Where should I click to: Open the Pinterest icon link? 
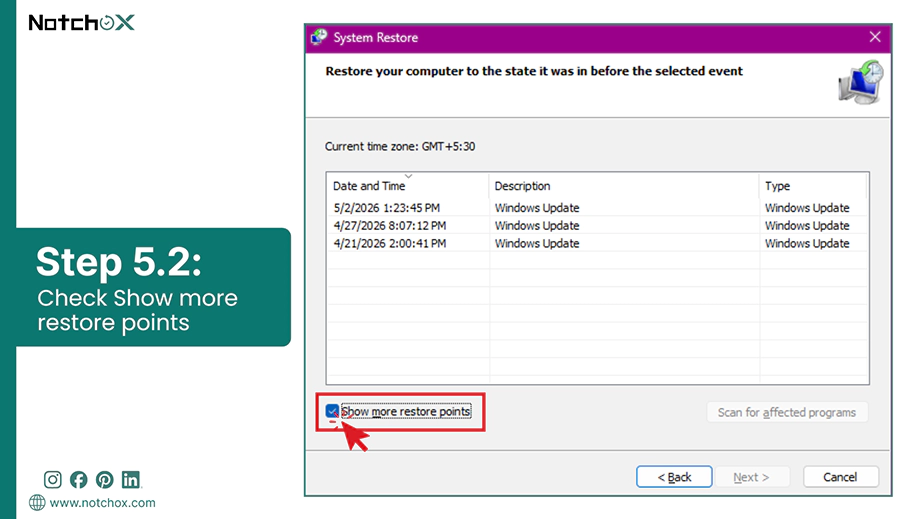105,480
